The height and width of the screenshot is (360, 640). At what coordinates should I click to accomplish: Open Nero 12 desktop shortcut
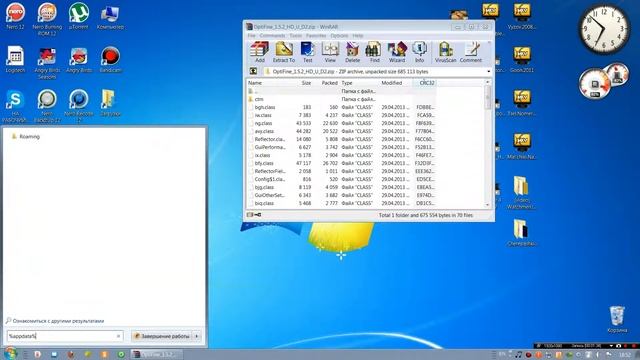coord(15,16)
